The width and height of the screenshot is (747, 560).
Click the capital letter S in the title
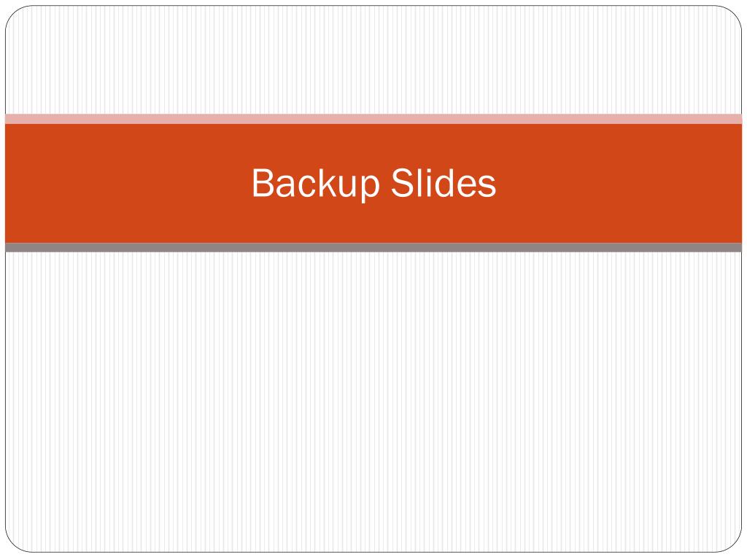coord(403,182)
